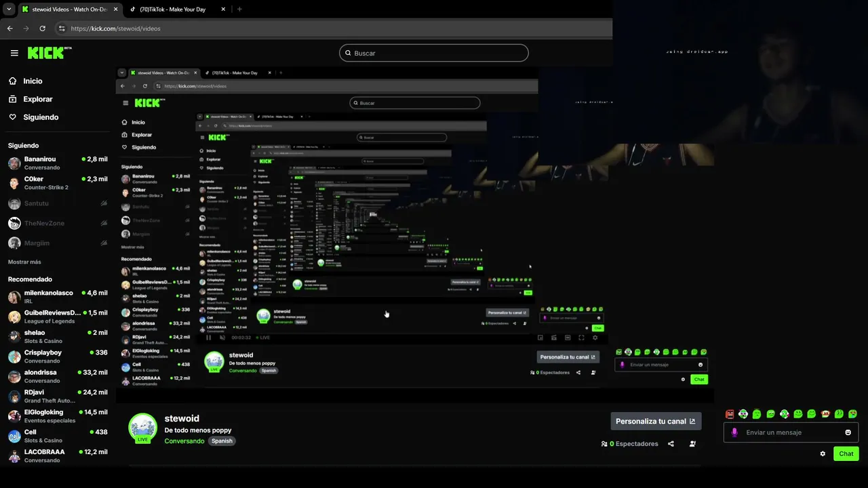Open the Conversando category link

pyautogui.click(x=184, y=441)
